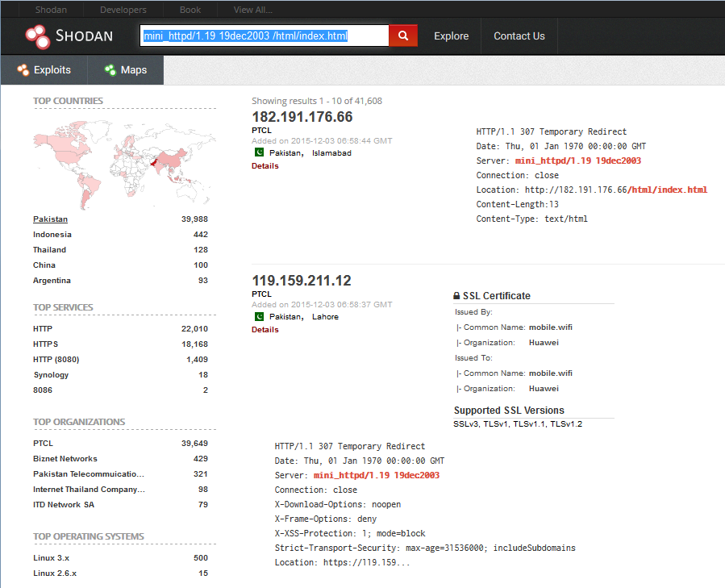Click PTCL under 119.159.211.12
Screen dimensions: 725x588
click(262, 294)
